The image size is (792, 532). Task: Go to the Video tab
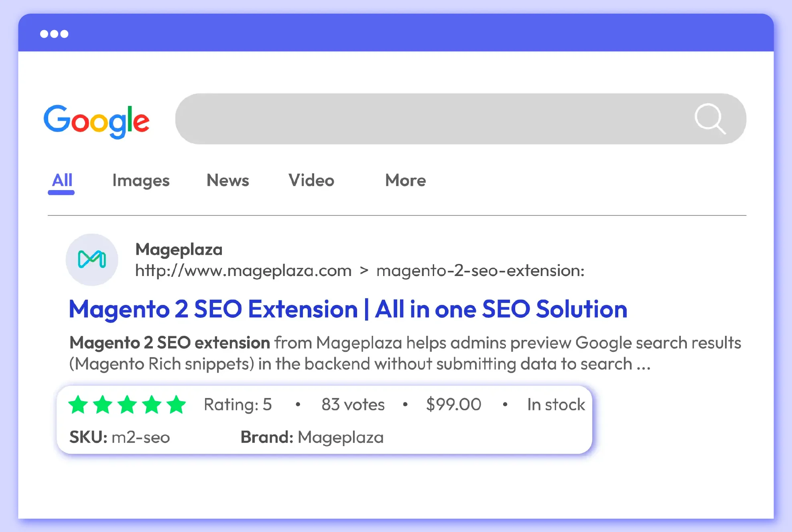311,181
